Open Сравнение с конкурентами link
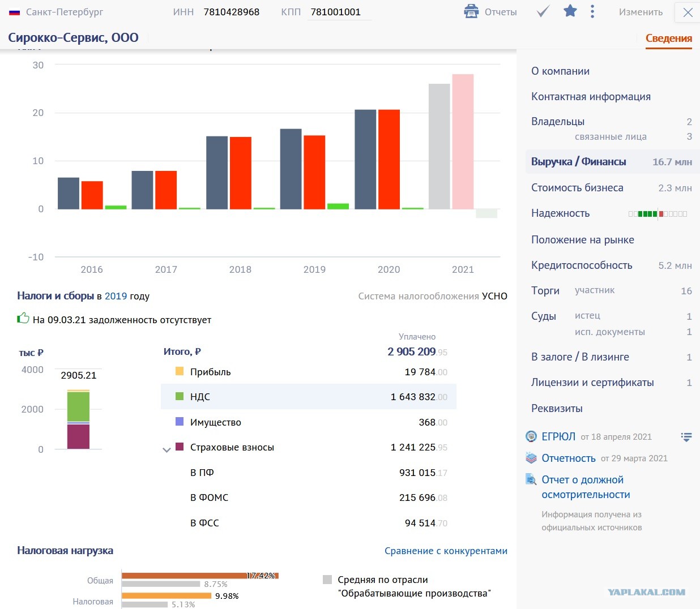Image resolution: width=700 pixels, height=609 pixels. click(446, 551)
